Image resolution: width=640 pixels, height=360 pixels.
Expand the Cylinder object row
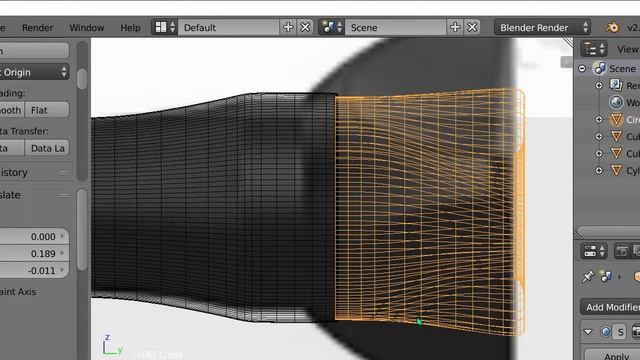599,170
